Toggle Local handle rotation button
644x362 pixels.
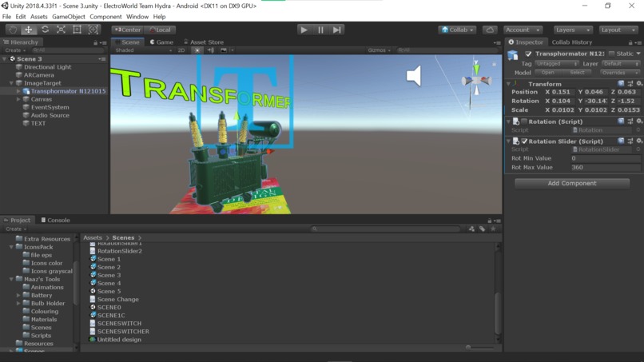[x=160, y=30]
